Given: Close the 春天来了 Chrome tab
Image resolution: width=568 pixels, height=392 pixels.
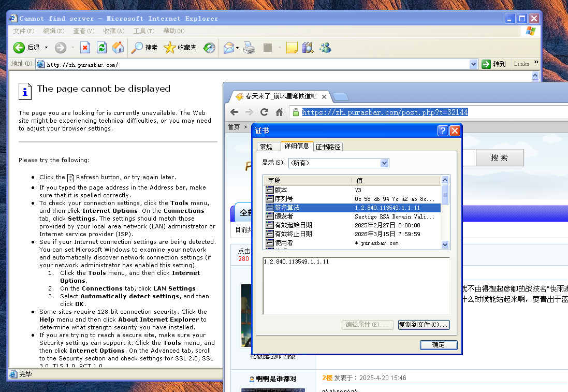Looking at the screenshot, I should point(324,97).
